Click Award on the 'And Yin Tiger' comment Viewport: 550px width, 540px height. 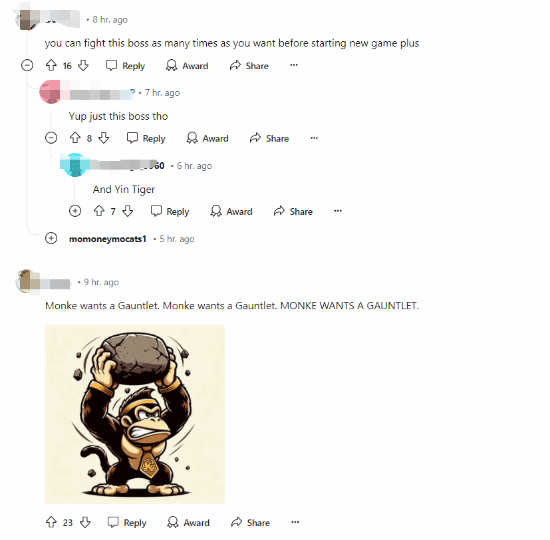[231, 211]
